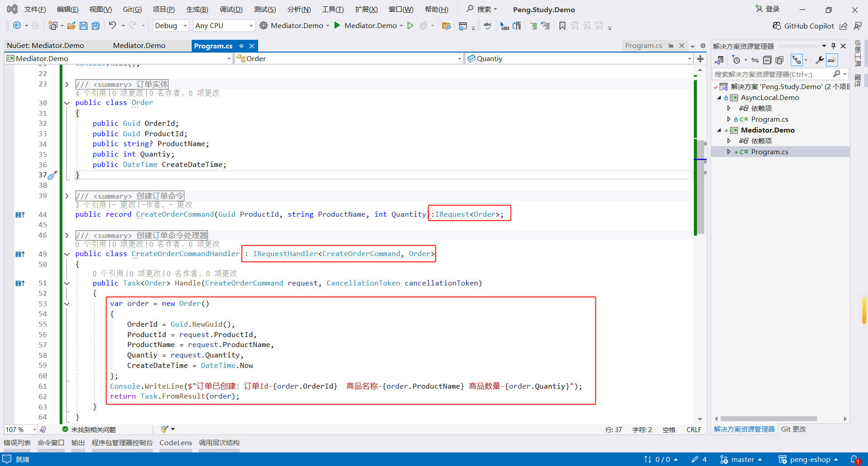The image size is (868, 466).
Task: Click the Share icon beside GitHub Copilot
Action: [843, 26]
